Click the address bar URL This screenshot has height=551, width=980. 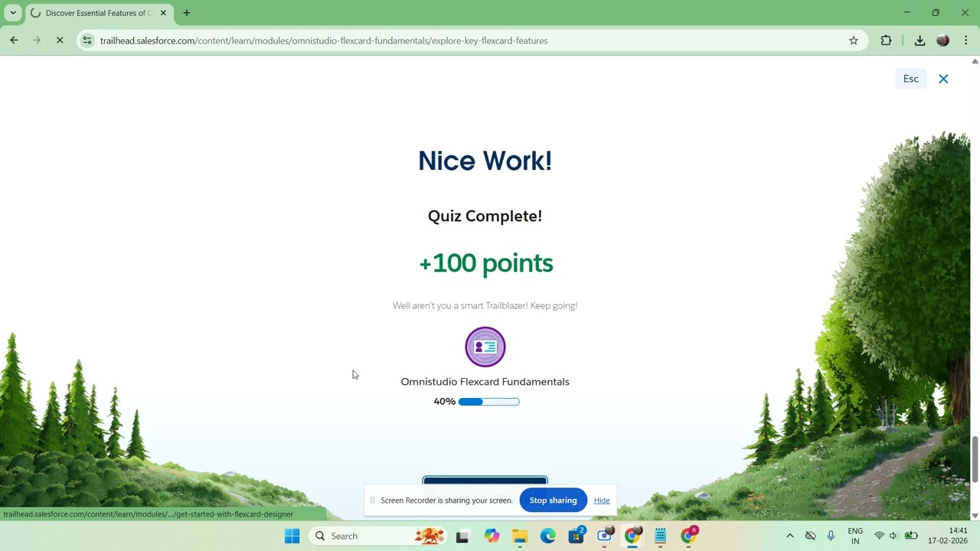pyautogui.click(x=324, y=41)
